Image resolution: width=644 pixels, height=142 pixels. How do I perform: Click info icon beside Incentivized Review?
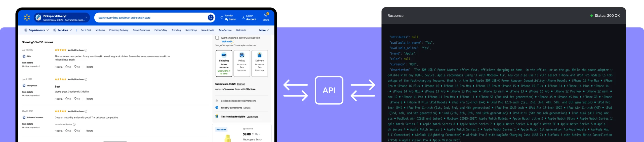tap(74, 124)
